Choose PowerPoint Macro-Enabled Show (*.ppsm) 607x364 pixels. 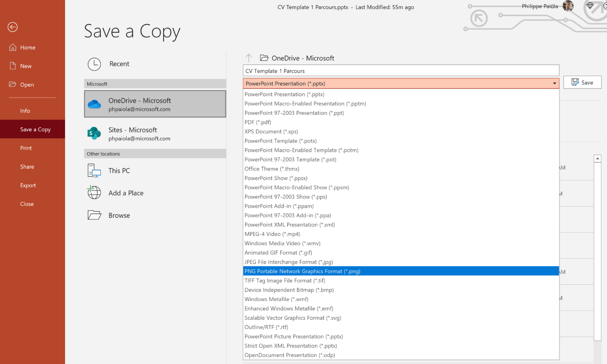click(401, 188)
